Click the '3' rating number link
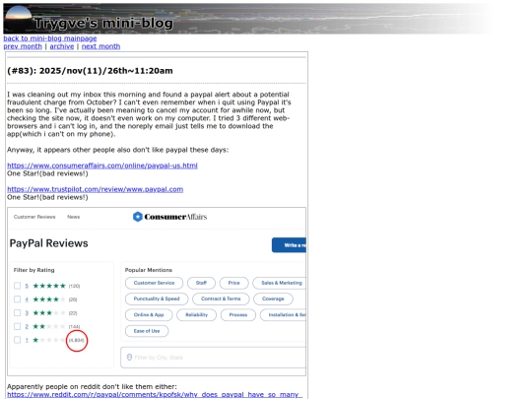 27,313
